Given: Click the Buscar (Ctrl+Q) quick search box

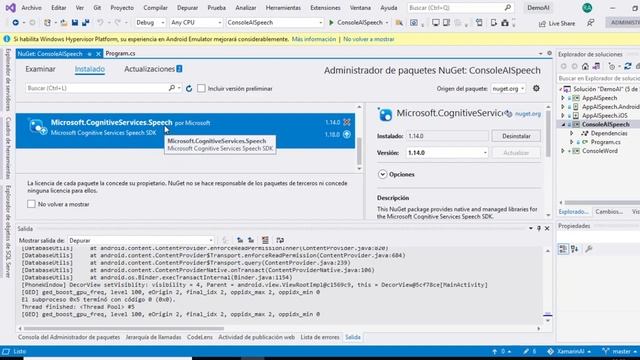Looking at the screenshot, I should pos(460,8).
